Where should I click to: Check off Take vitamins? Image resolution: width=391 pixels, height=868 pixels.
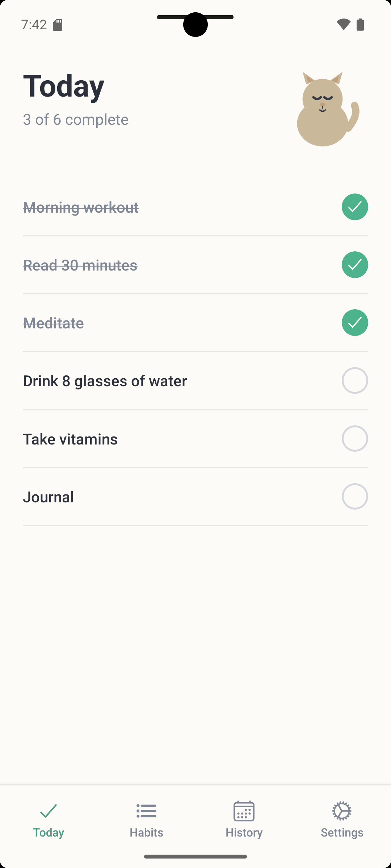[x=355, y=438]
